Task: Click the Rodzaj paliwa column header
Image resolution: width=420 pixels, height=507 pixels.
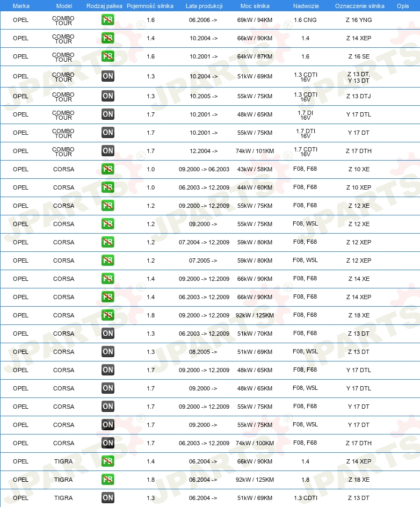Action: click(104, 6)
